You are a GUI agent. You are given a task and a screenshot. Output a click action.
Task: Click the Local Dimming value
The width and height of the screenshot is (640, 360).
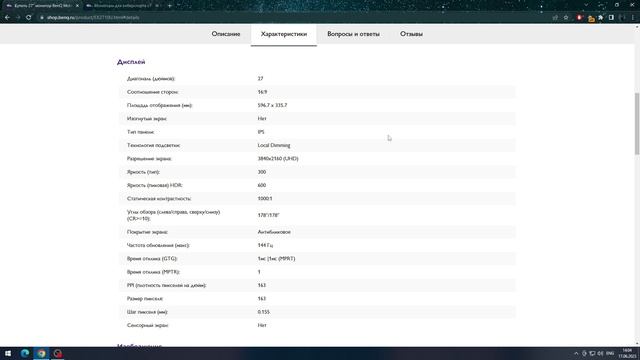click(274, 145)
